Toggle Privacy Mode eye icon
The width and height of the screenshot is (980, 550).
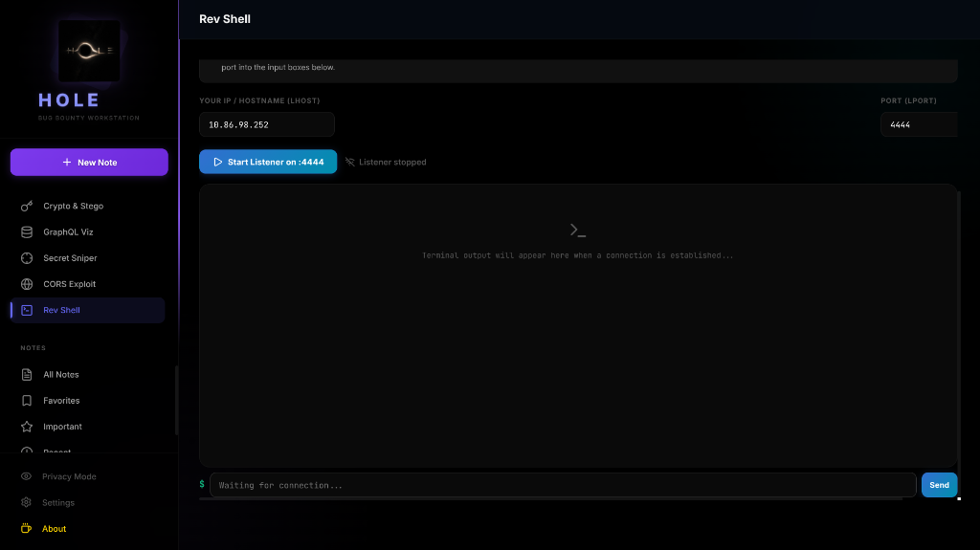tap(26, 476)
